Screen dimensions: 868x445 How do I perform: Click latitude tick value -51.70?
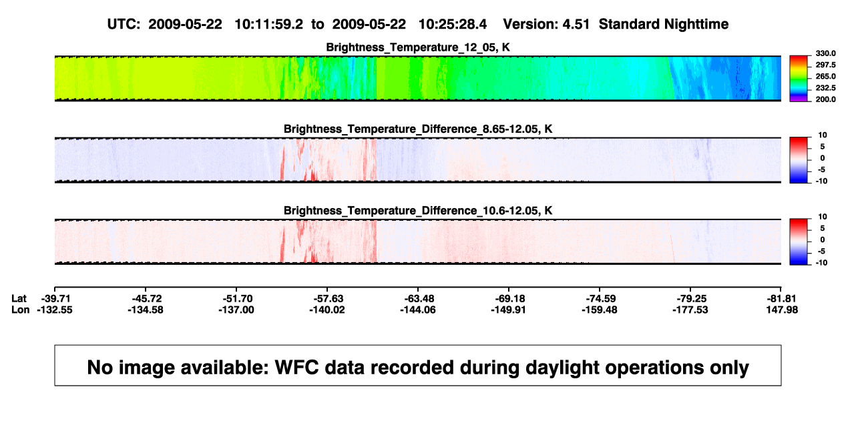coord(236,298)
